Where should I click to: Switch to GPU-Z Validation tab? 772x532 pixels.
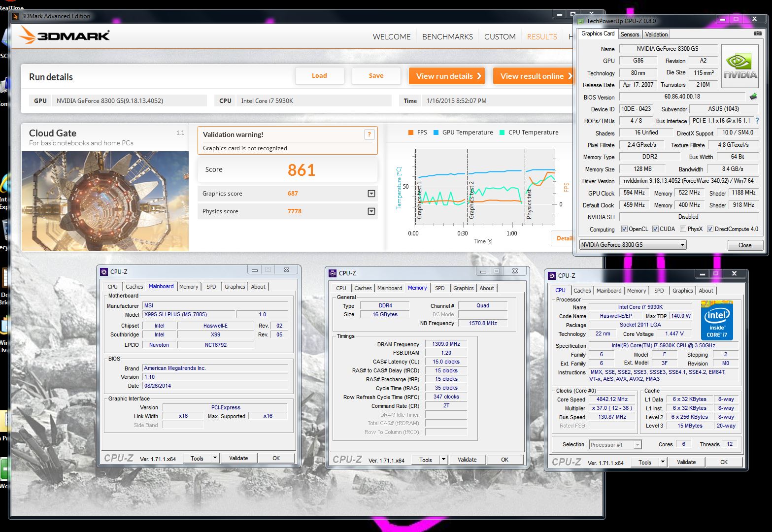pos(656,34)
